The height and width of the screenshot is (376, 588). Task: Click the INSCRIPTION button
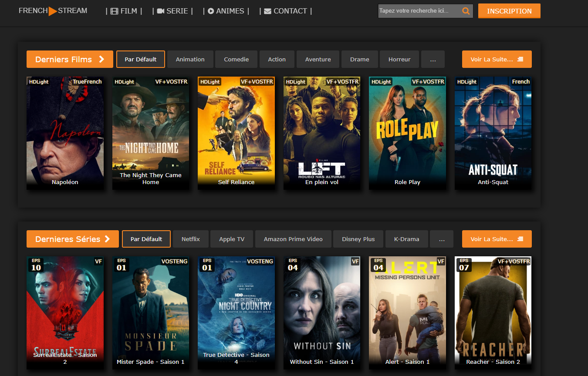click(x=509, y=11)
